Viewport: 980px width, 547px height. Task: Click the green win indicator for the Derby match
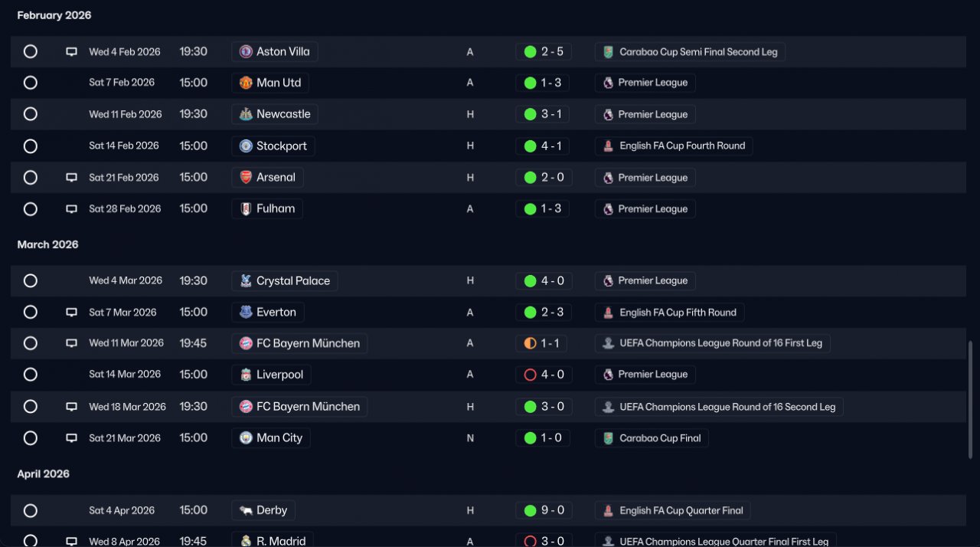tap(530, 510)
